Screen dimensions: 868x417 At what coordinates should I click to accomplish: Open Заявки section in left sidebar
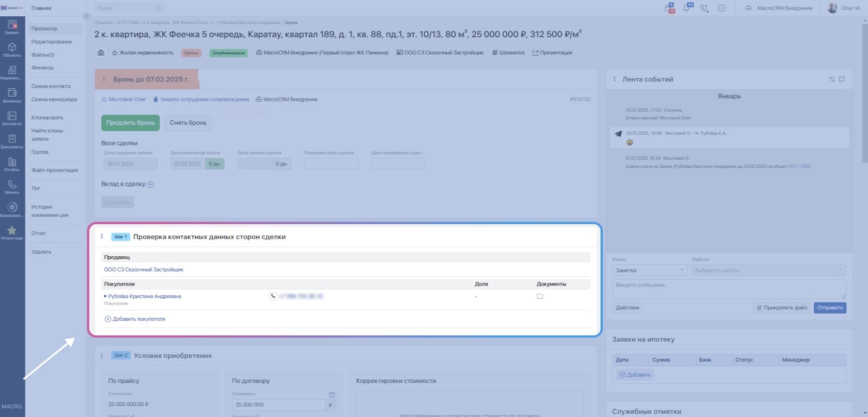(12, 26)
